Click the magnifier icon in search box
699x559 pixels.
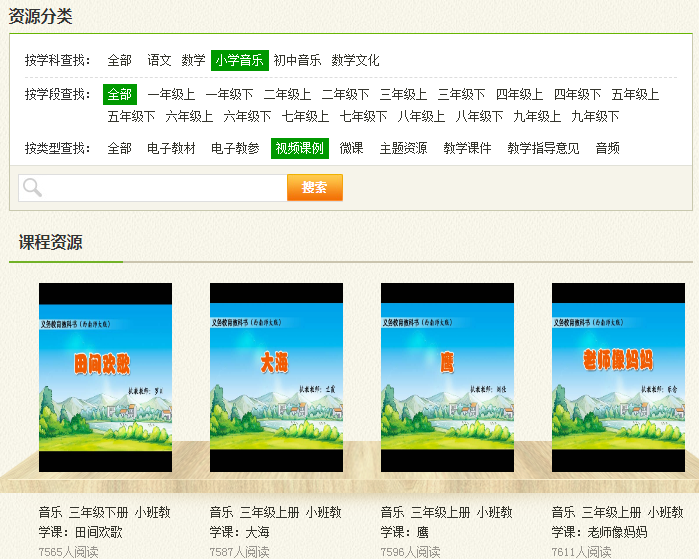33,188
